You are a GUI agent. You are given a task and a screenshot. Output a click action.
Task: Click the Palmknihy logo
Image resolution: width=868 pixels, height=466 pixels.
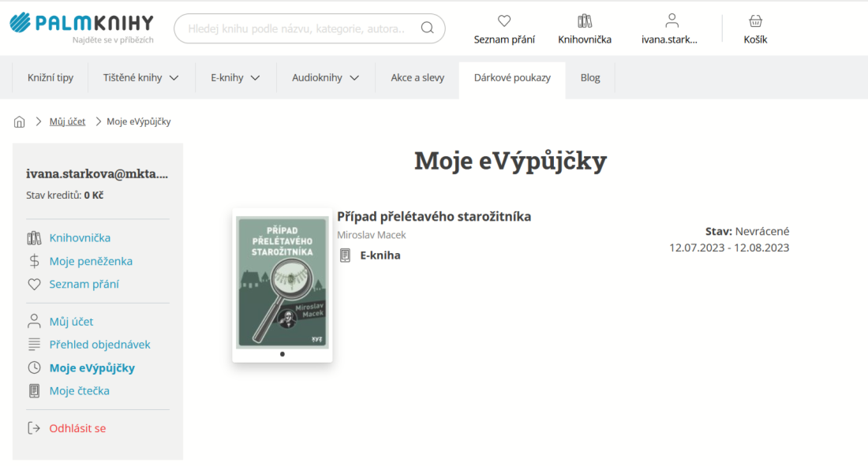coord(81,27)
